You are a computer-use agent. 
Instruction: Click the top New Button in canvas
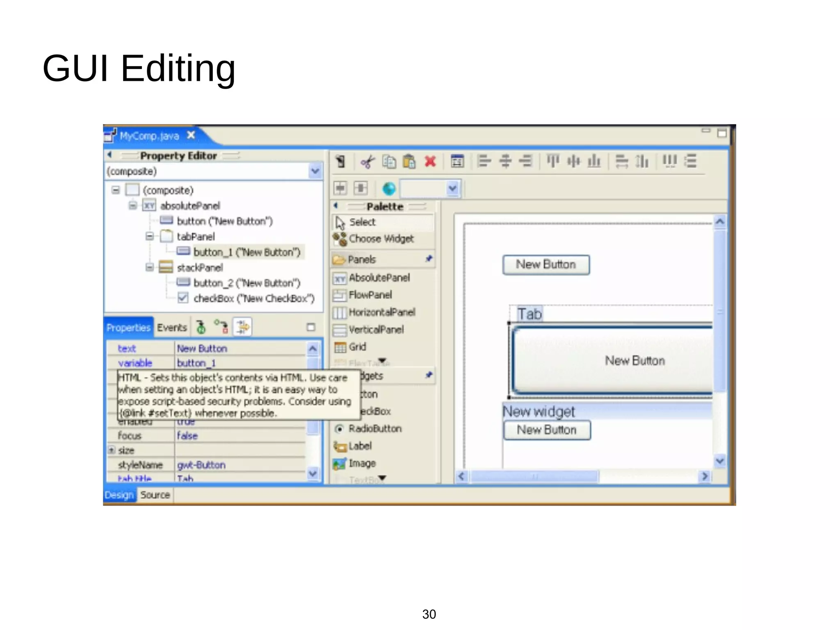click(546, 265)
